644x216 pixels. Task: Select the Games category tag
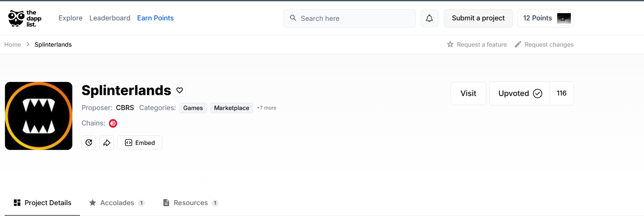(193, 108)
